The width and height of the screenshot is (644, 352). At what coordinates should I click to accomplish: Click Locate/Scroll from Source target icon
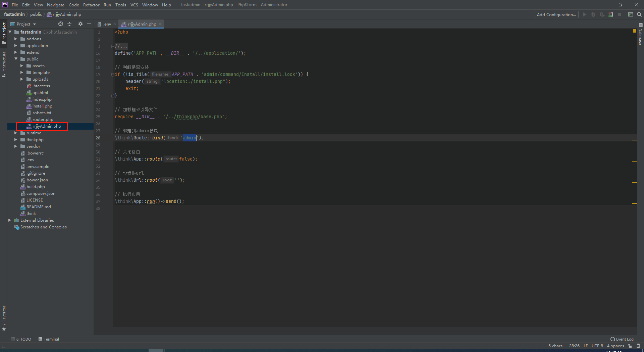pos(61,24)
